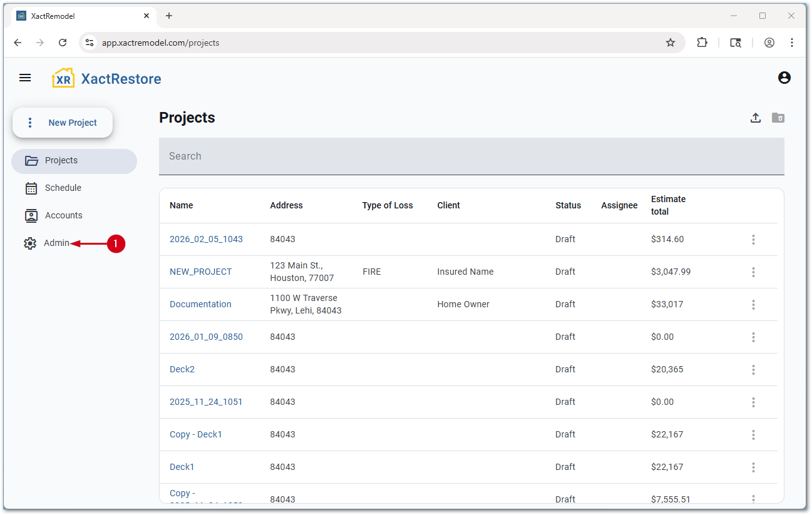Click the Search projects field
Image resolution: width=812 pixels, height=515 pixels.
point(471,156)
